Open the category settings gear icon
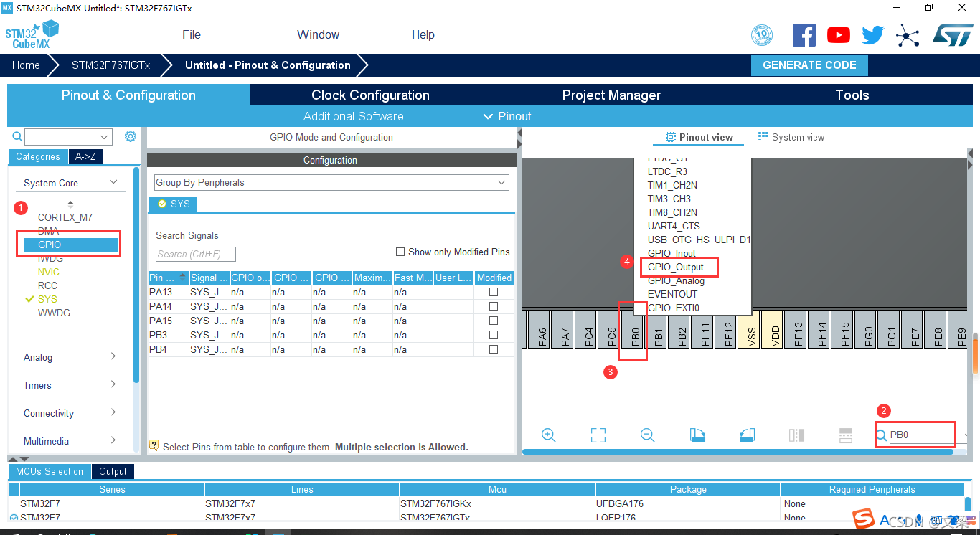 point(131,136)
